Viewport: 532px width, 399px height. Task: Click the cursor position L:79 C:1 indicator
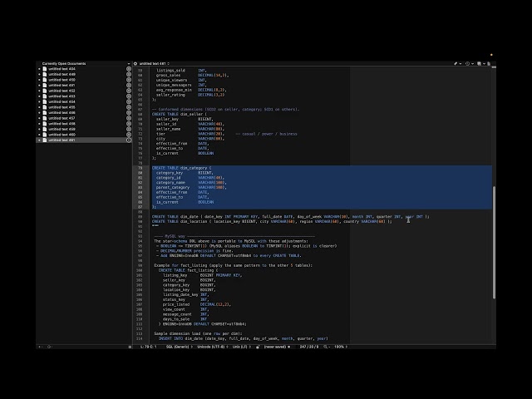(x=149, y=347)
